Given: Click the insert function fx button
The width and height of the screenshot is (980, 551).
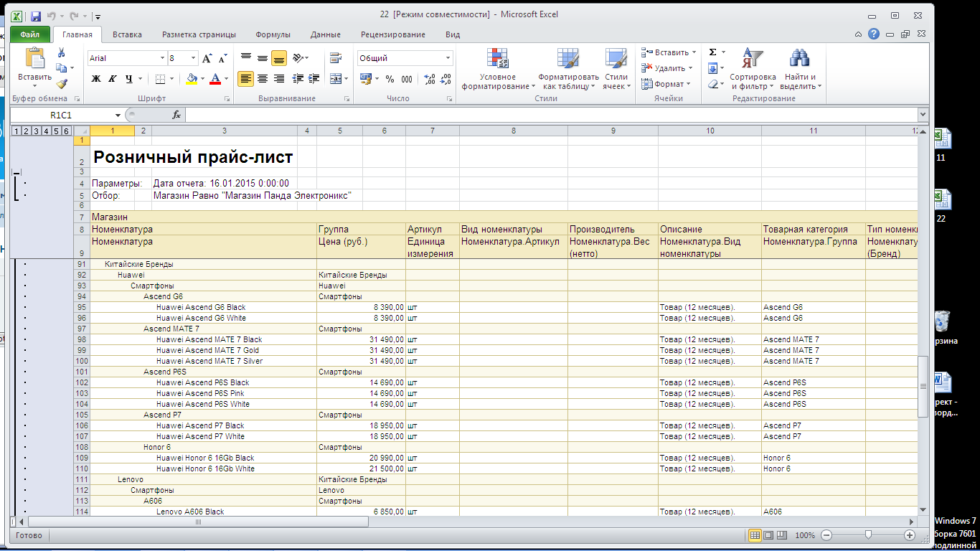Looking at the screenshot, I should (176, 115).
